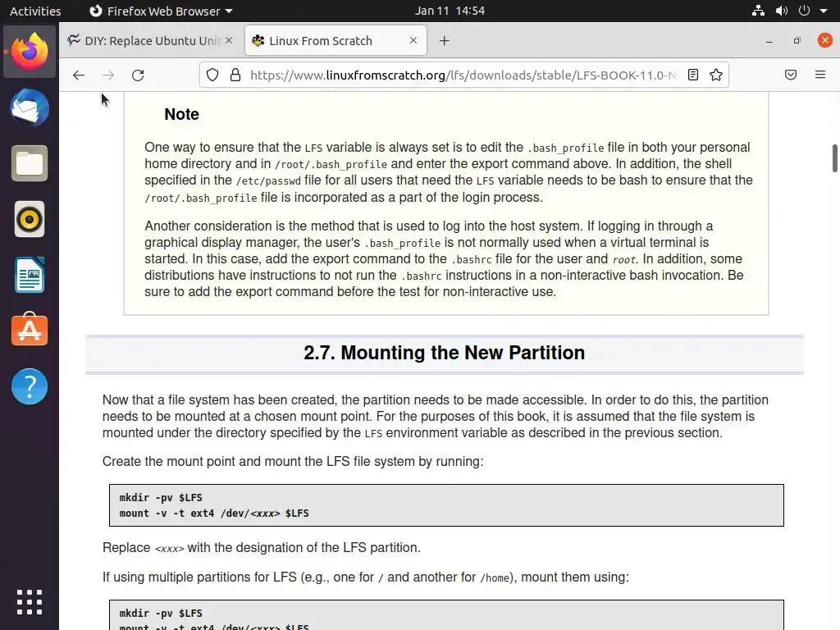Open the Activities overview
This screenshot has width=840, height=630.
[x=35, y=11]
